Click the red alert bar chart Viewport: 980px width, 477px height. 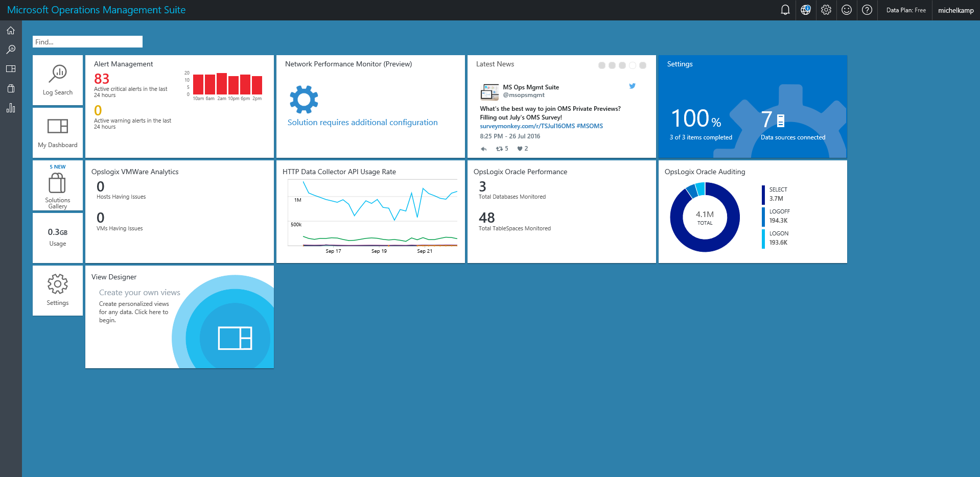(227, 84)
